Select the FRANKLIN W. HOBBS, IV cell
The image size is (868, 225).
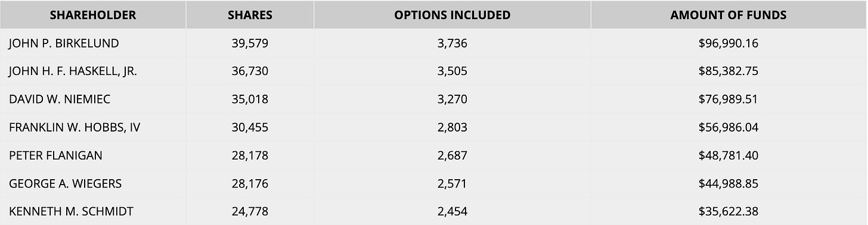[93, 127]
